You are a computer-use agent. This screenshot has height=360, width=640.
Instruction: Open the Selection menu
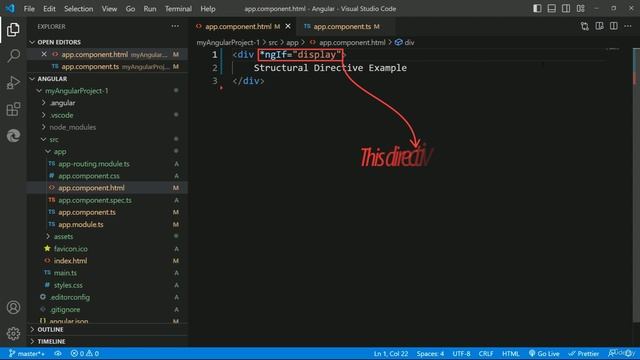pyautogui.click(x=78, y=9)
